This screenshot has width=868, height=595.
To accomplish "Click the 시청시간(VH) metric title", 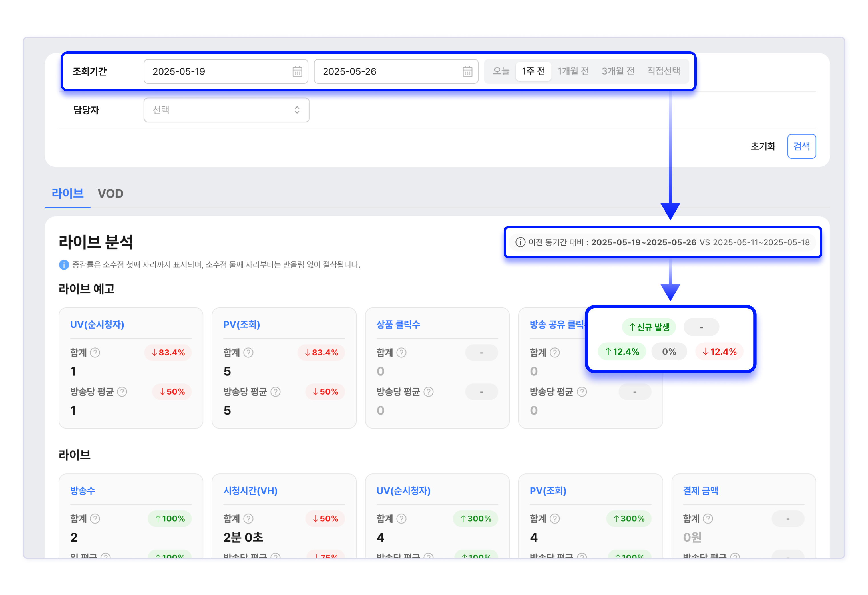I will pyautogui.click(x=250, y=491).
